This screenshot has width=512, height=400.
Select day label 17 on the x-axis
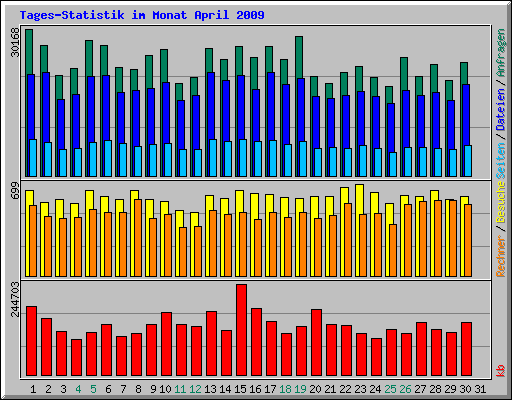coord(270,389)
